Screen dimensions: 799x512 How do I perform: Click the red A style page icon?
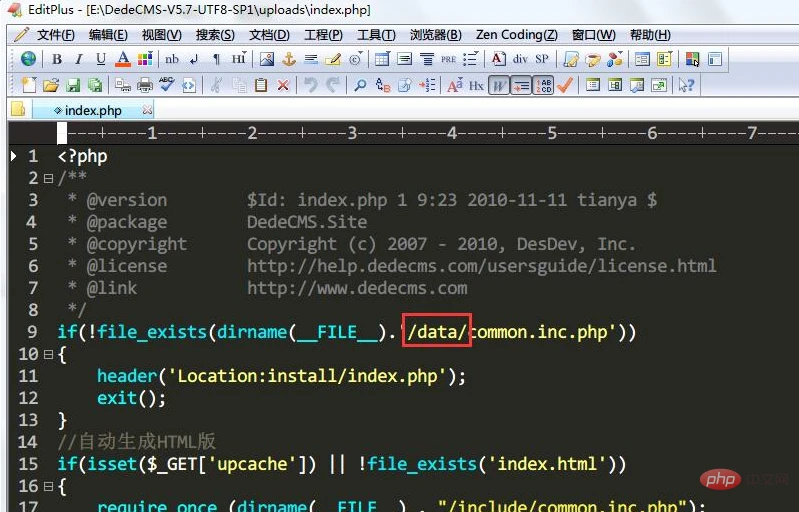(x=498, y=59)
